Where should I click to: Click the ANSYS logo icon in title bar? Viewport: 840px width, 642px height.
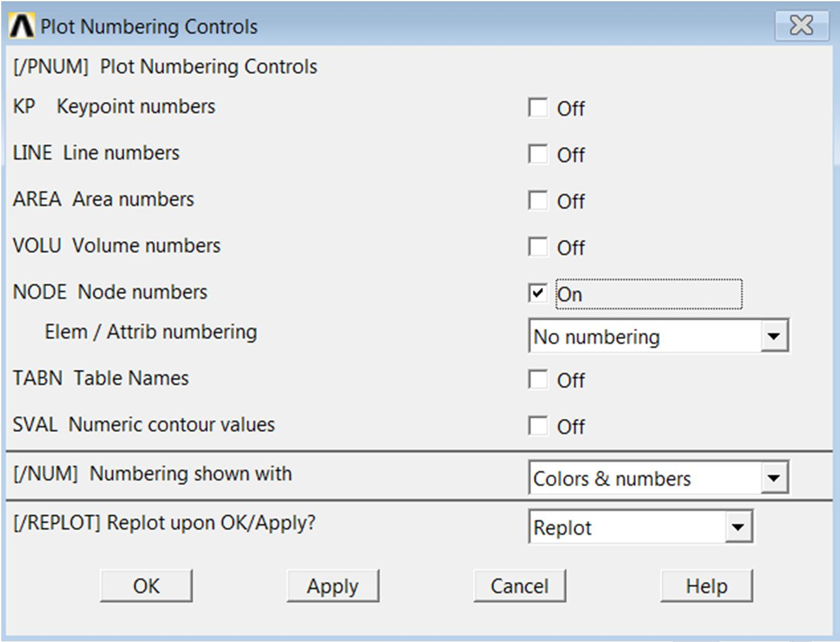click(x=22, y=26)
